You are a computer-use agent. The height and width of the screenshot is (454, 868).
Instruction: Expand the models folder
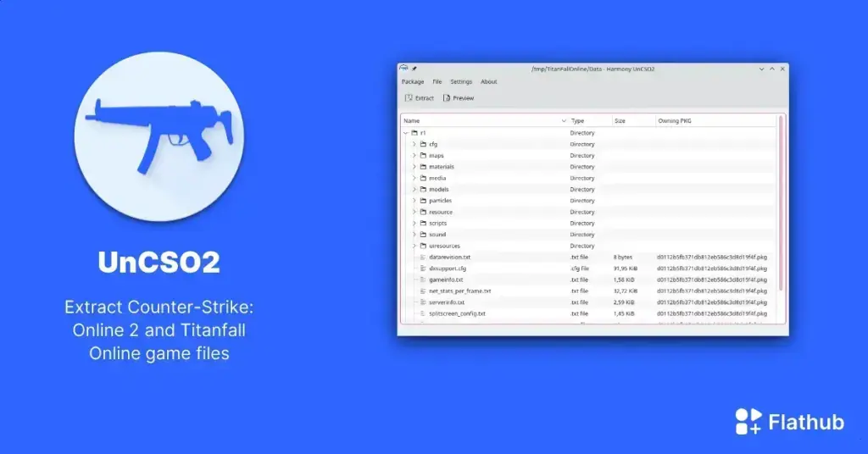[x=414, y=189]
